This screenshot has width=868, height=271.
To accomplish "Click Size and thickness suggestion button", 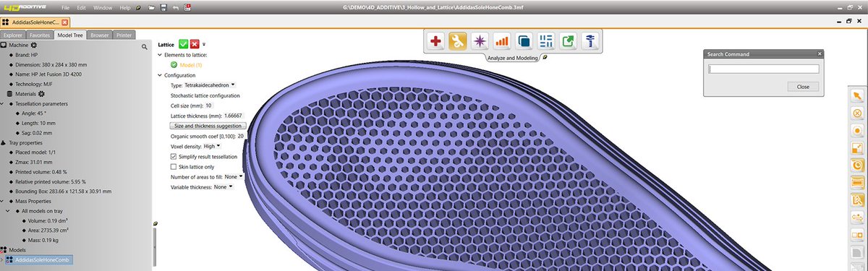I will pos(208,125).
